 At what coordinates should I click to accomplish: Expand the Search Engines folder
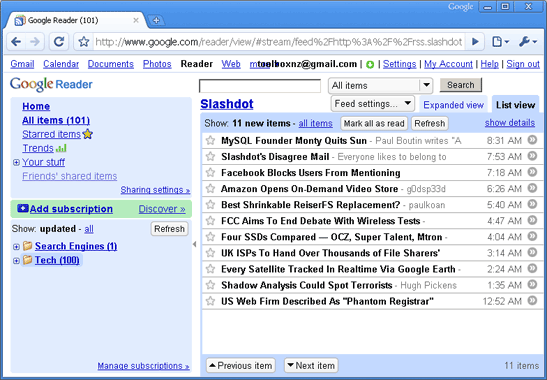(16, 247)
